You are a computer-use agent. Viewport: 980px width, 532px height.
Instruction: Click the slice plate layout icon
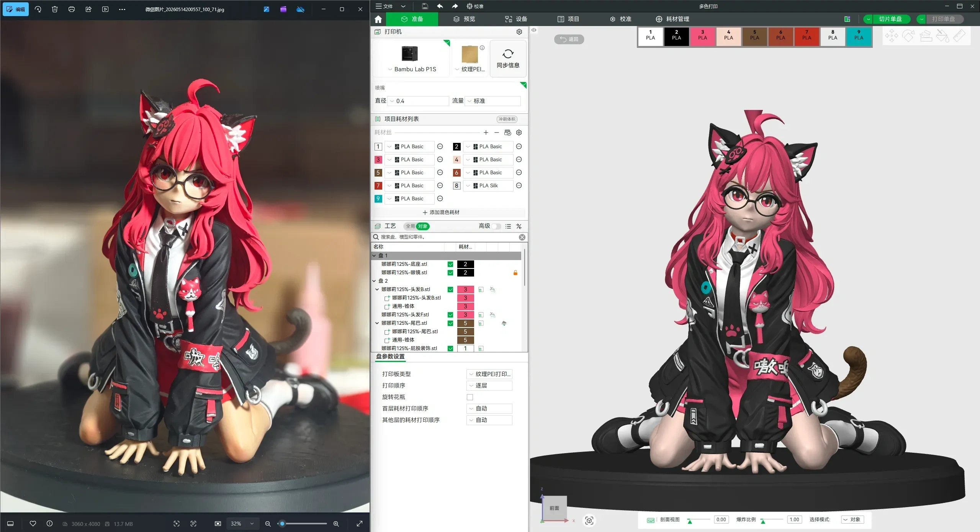pyautogui.click(x=847, y=19)
